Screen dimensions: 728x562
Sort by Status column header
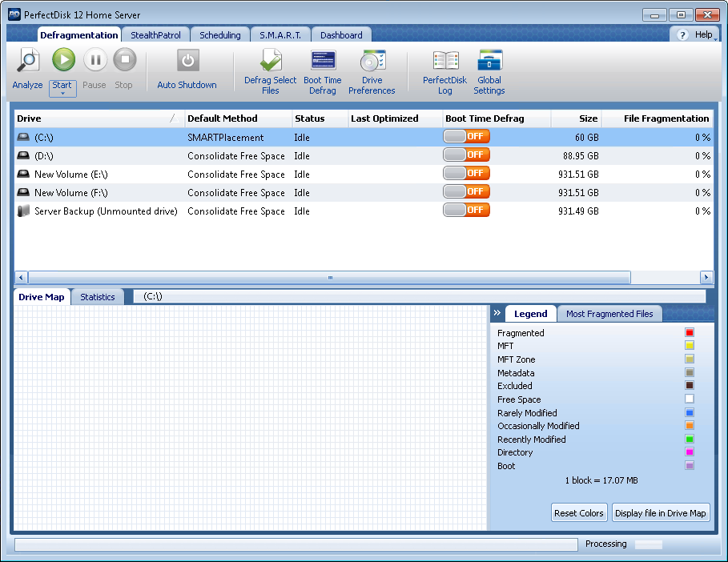pos(320,118)
